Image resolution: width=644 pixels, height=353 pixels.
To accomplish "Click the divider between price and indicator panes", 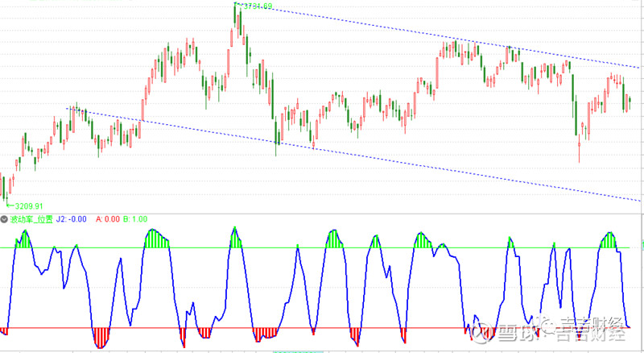I will (322, 213).
